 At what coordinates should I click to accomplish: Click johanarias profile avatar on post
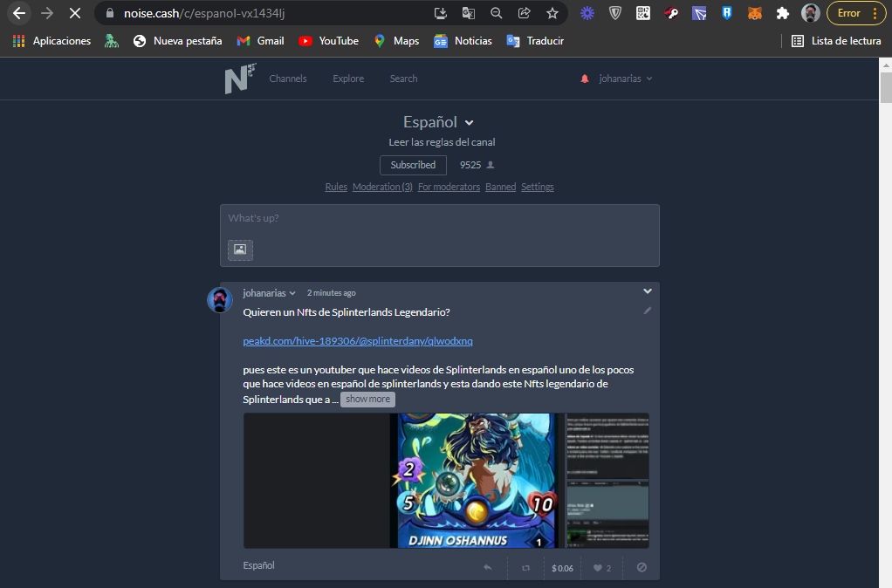pyautogui.click(x=220, y=300)
